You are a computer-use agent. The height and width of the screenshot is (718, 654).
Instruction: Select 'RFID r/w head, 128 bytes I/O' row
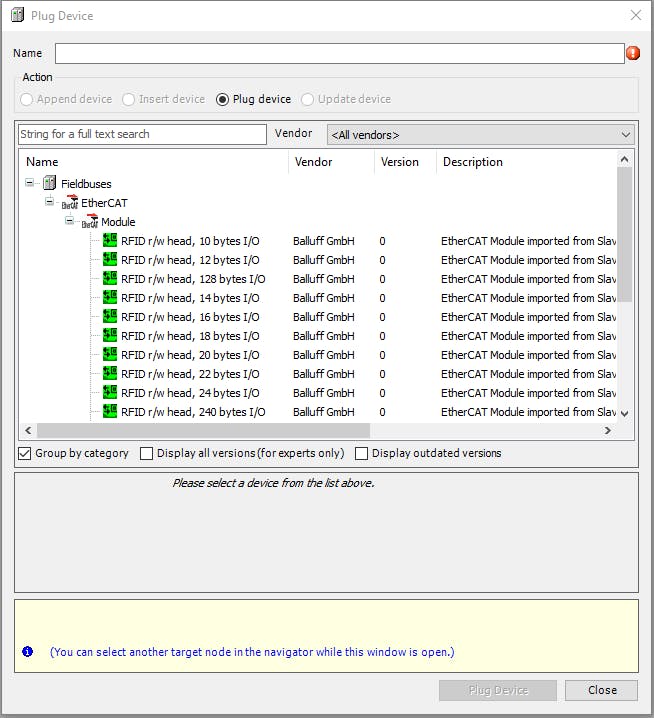[318, 279]
